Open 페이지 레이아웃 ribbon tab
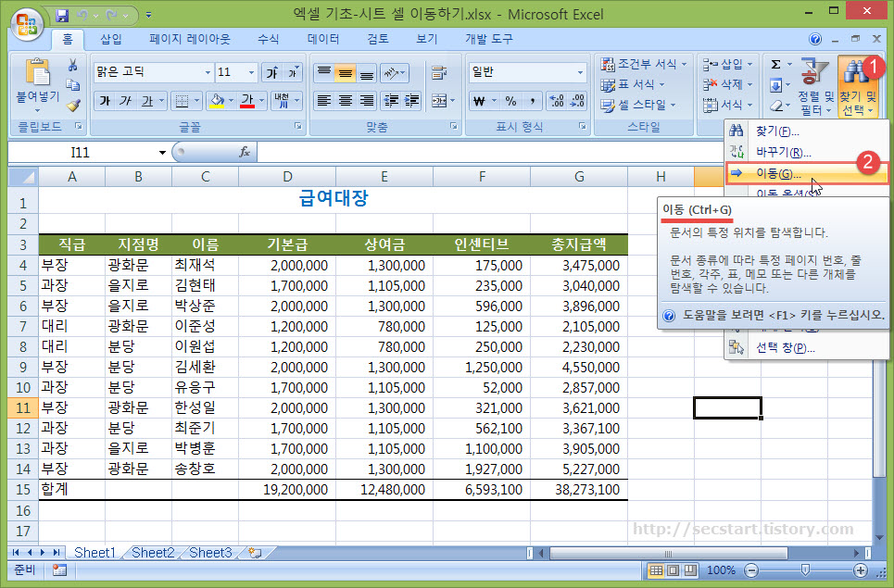The height and width of the screenshot is (588, 894). click(190, 39)
